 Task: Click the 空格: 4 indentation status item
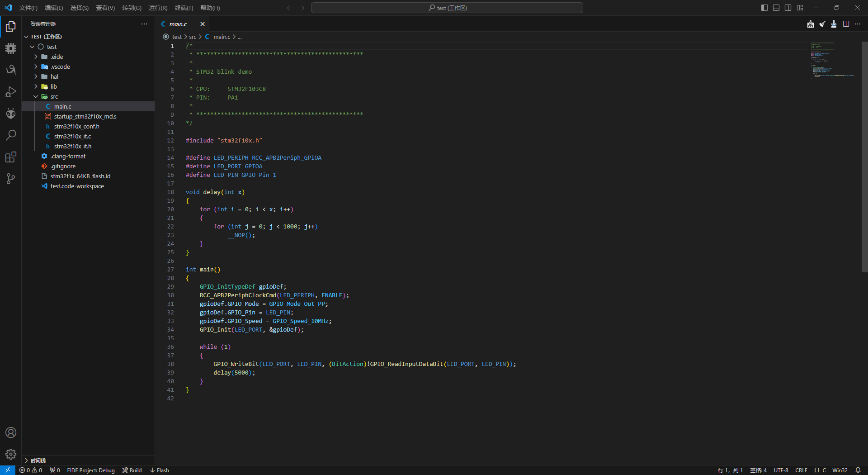coord(758,470)
